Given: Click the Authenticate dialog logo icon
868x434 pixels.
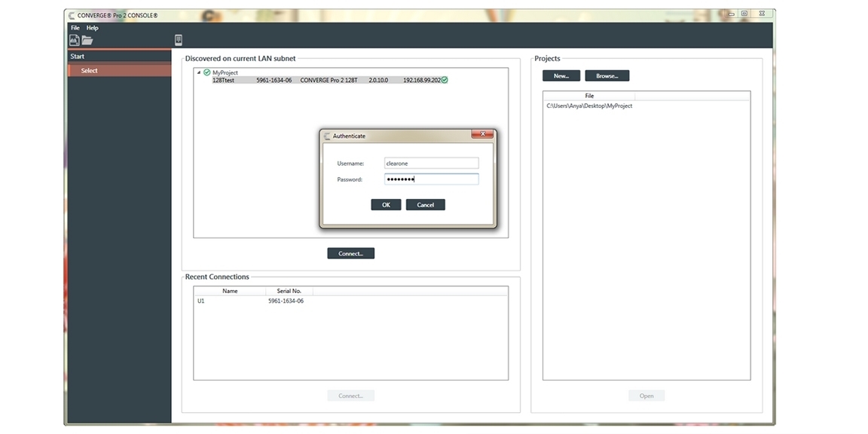Looking at the screenshot, I should [x=327, y=136].
